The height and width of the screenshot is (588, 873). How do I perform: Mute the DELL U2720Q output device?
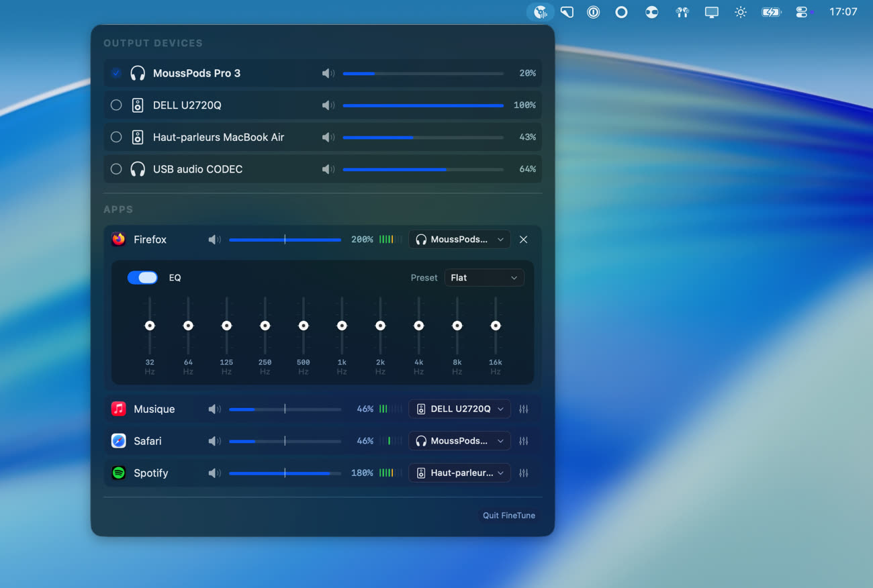[328, 105]
